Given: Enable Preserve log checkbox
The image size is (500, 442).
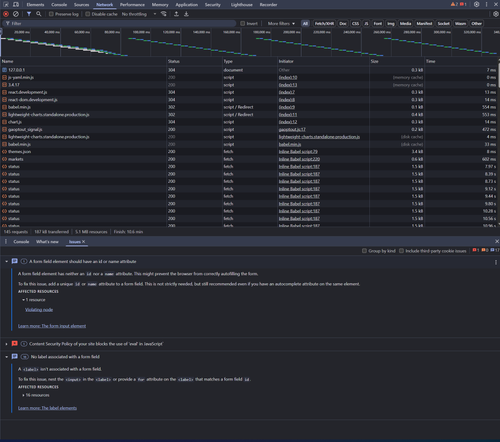Looking at the screenshot, I should point(51,14).
